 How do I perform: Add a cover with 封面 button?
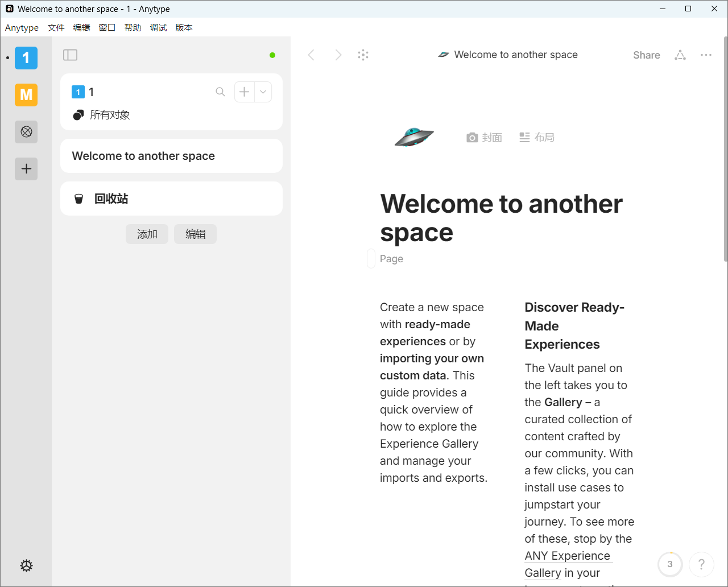[x=484, y=138]
